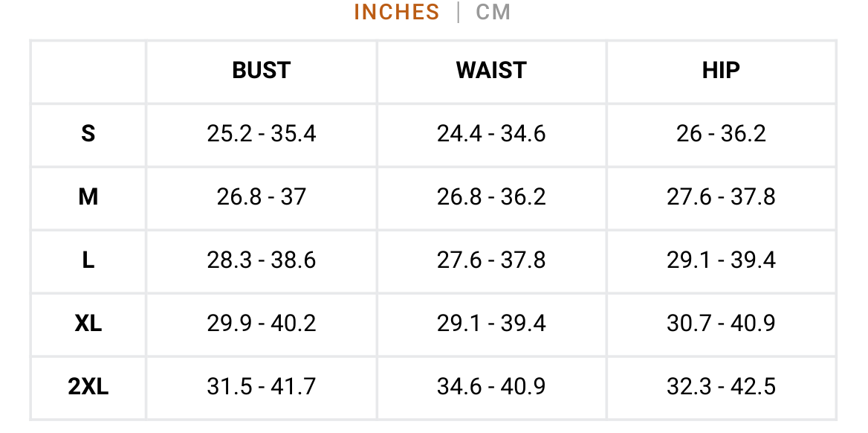Select the M size row label
Viewport: 868px width, 433px height.
pos(88,197)
